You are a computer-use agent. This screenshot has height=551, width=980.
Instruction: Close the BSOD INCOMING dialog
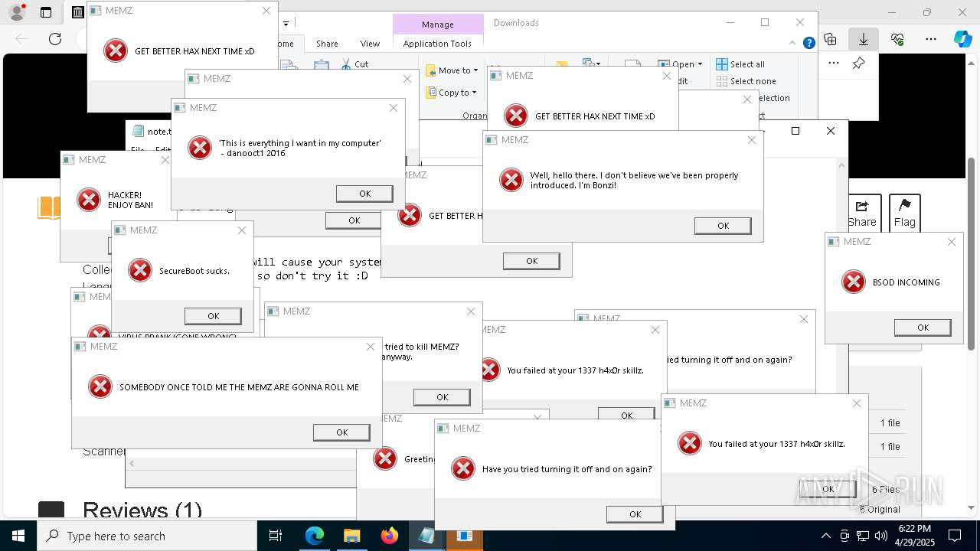click(x=951, y=242)
